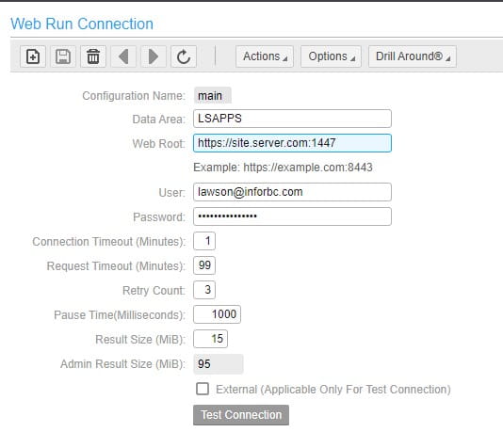Click the Save disk icon
Viewport: 503px width, 448px height.
pyautogui.click(x=63, y=56)
